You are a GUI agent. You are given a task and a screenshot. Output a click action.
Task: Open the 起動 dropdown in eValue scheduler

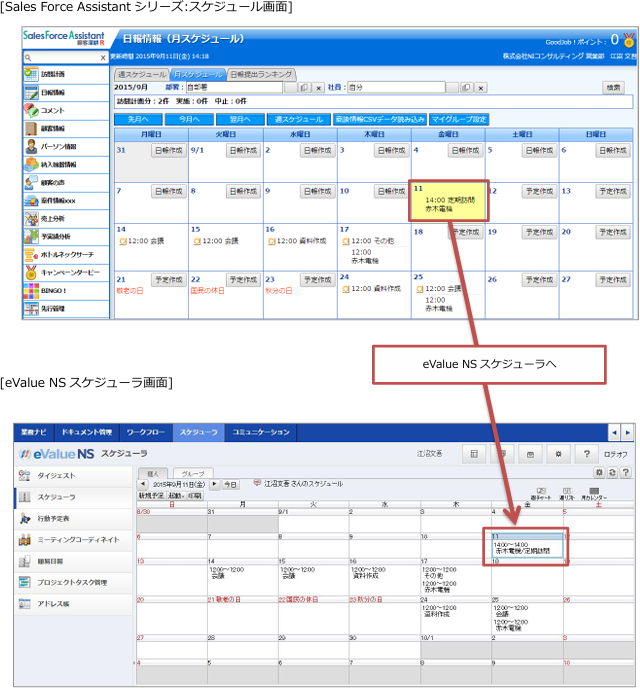coord(176,496)
